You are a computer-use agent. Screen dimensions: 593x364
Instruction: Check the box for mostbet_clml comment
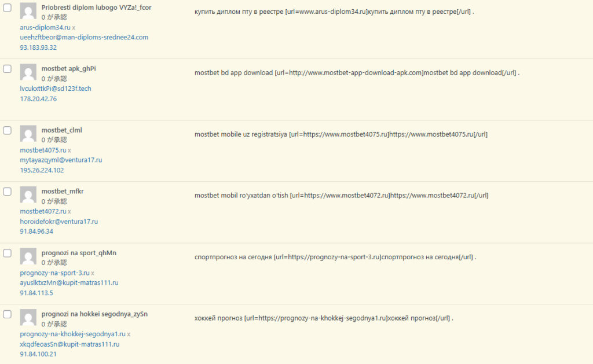[x=8, y=130]
